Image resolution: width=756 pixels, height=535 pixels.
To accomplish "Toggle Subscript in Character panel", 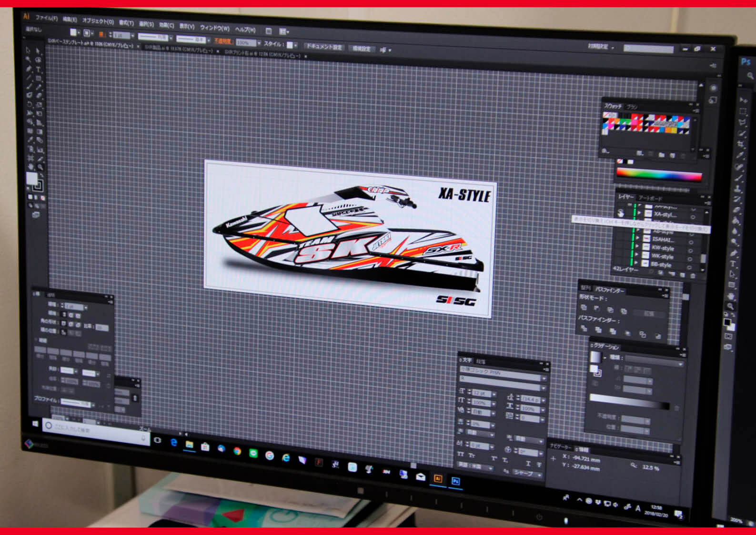I will (505, 459).
